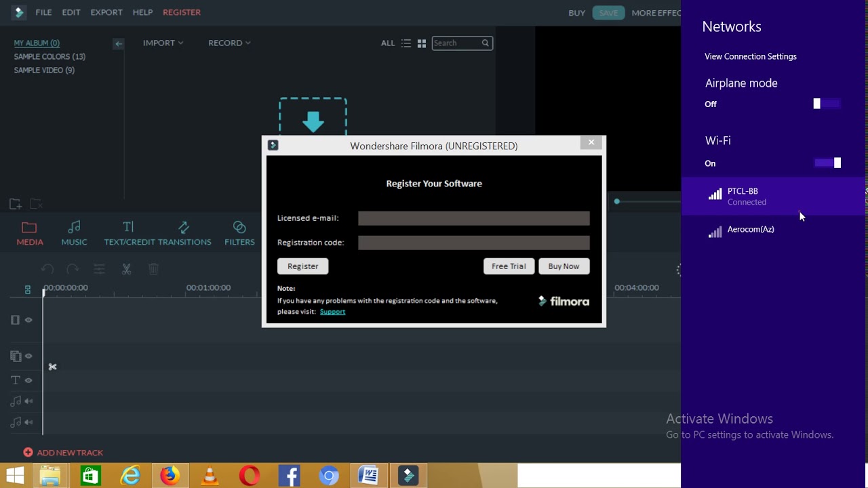Screen dimensions: 868x488
Task: Open View Connection Settings
Action: pos(750,56)
